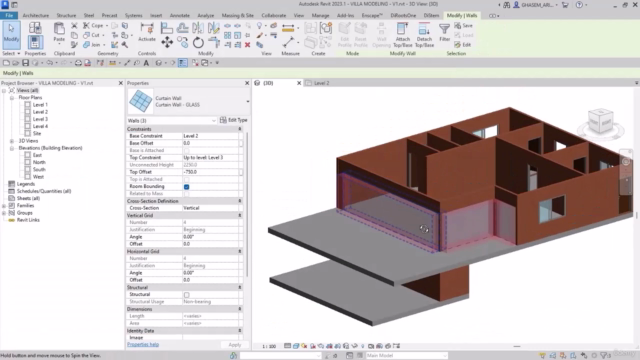Open the Manage ribbon tab
Image resolution: width=640 pixels, height=360 pixels.
320,16
